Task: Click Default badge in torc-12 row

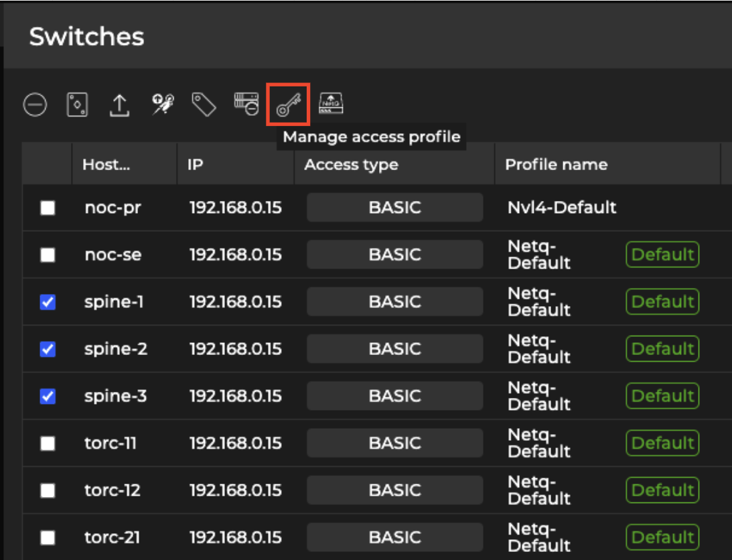Action: [662, 490]
